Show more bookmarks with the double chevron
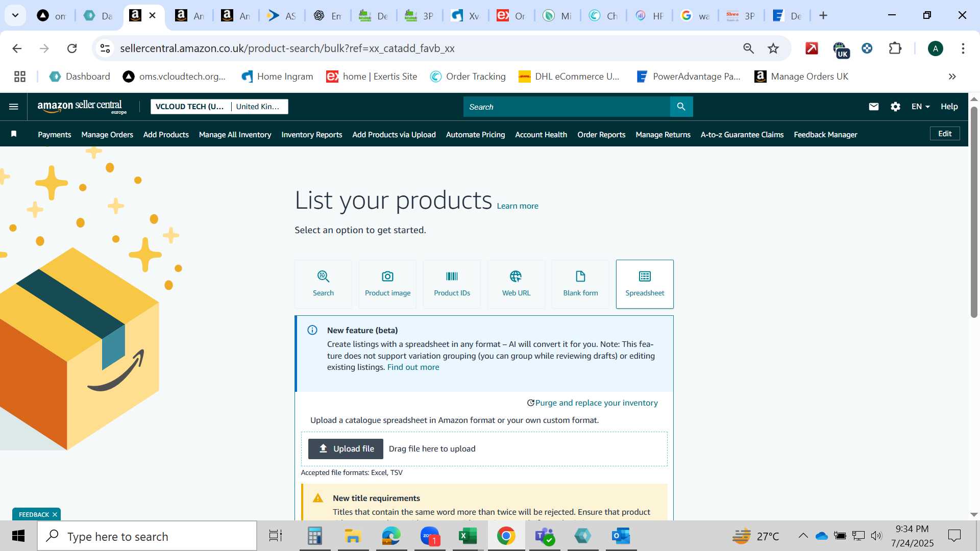Viewport: 980px width, 551px height. [x=952, y=77]
